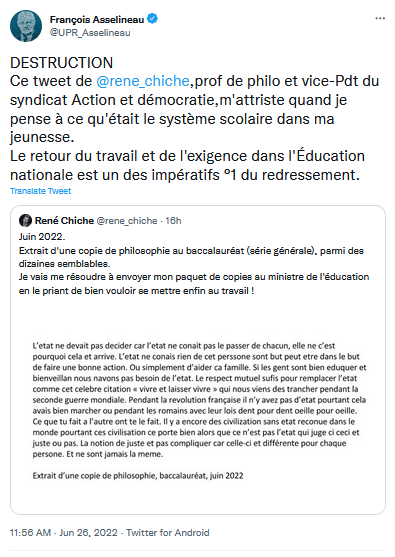
Task: Click the 16h timestamp of quoted tweet
Action: (173, 221)
